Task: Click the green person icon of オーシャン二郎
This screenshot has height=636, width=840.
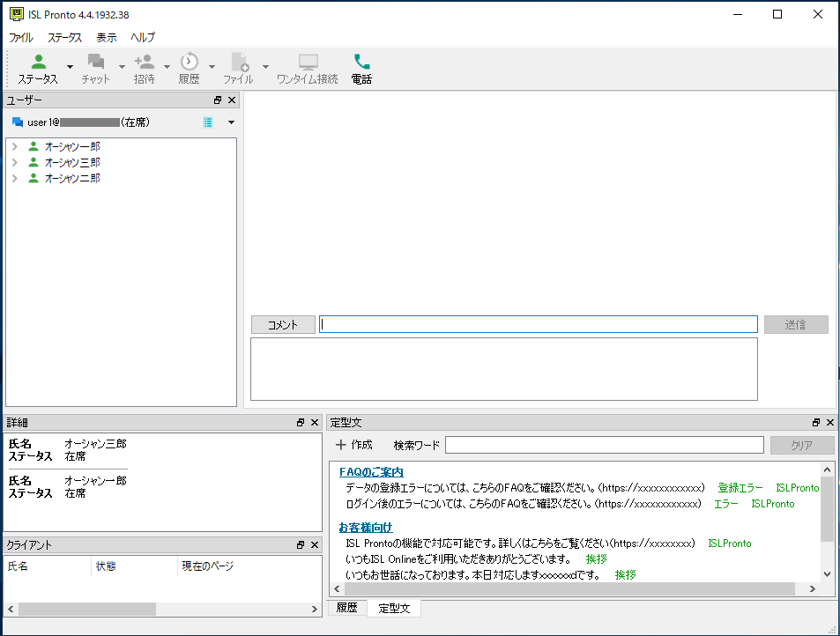Action: [x=33, y=178]
